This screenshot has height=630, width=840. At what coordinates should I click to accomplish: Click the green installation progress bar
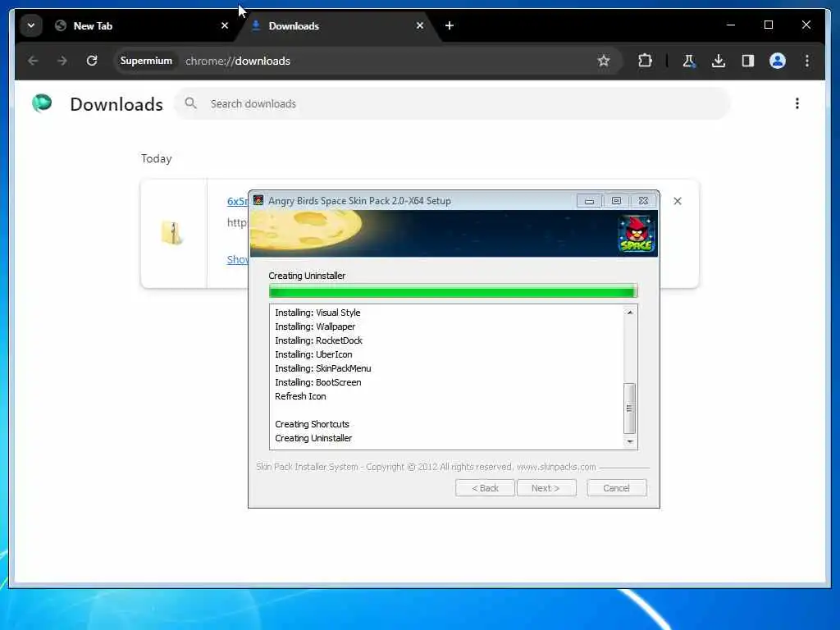click(453, 291)
